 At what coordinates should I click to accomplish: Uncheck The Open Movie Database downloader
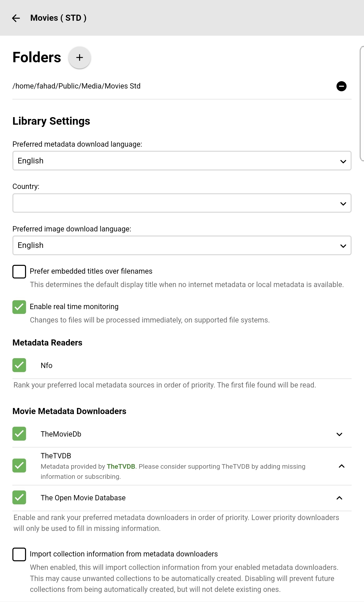pyautogui.click(x=19, y=498)
